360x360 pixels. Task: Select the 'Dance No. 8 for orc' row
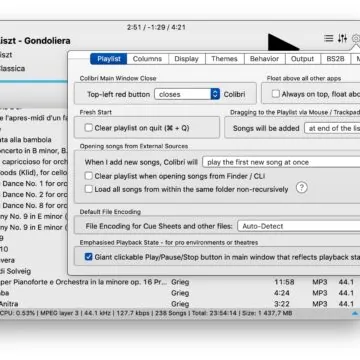pos(33,205)
